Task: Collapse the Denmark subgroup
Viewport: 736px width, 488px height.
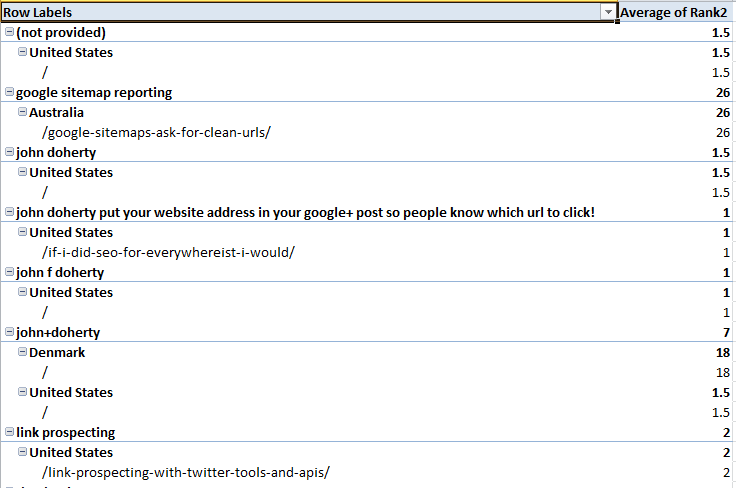Action: pyautogui.click(x=22, y=352)
